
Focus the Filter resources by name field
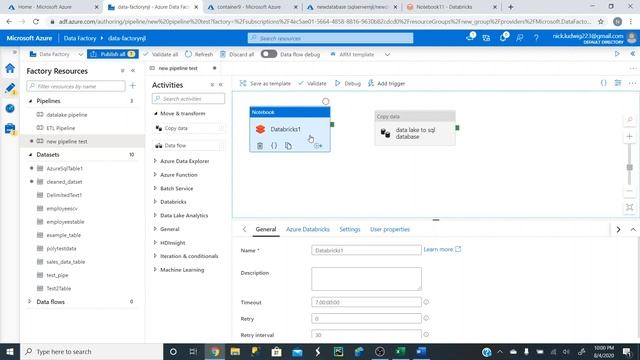76,86
